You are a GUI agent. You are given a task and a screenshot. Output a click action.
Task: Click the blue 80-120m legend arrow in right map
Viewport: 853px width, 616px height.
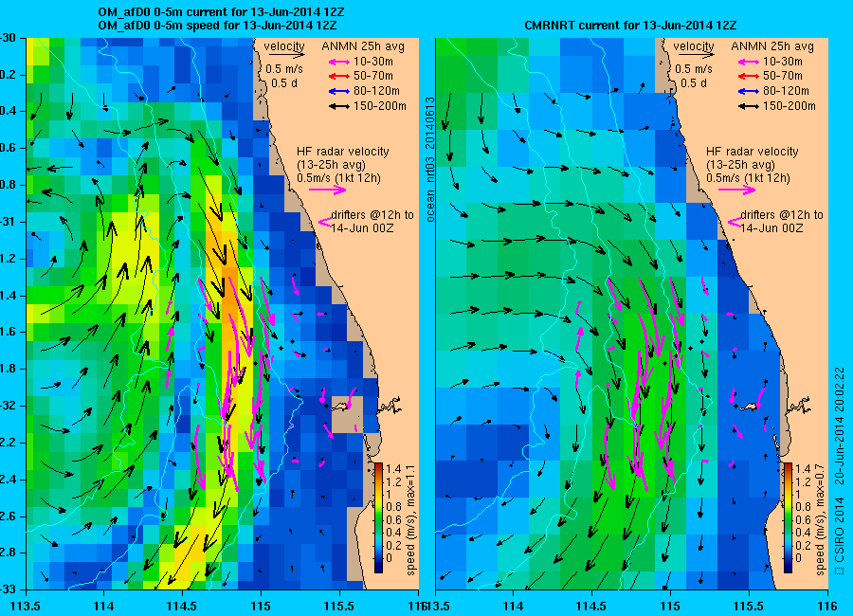(x=749, y=91)
